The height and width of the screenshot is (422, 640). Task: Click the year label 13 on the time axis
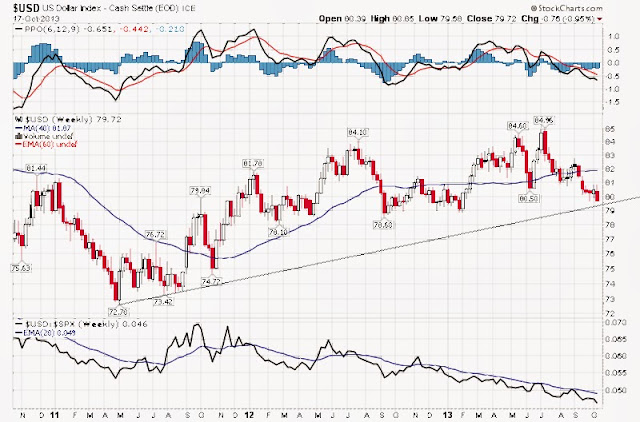point(448,415)
